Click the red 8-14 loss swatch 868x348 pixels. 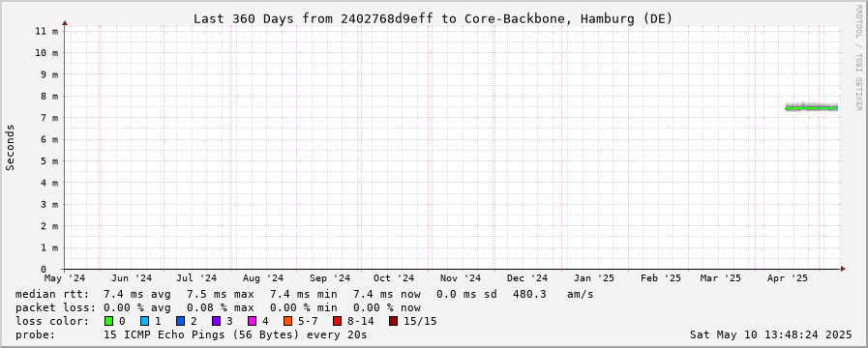click(x=337, y=321)
